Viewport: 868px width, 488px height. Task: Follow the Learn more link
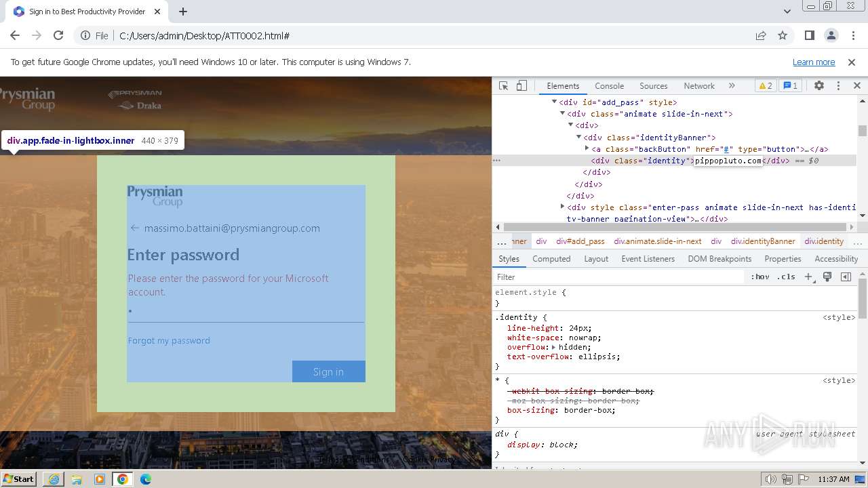click(x=814, y=62)
